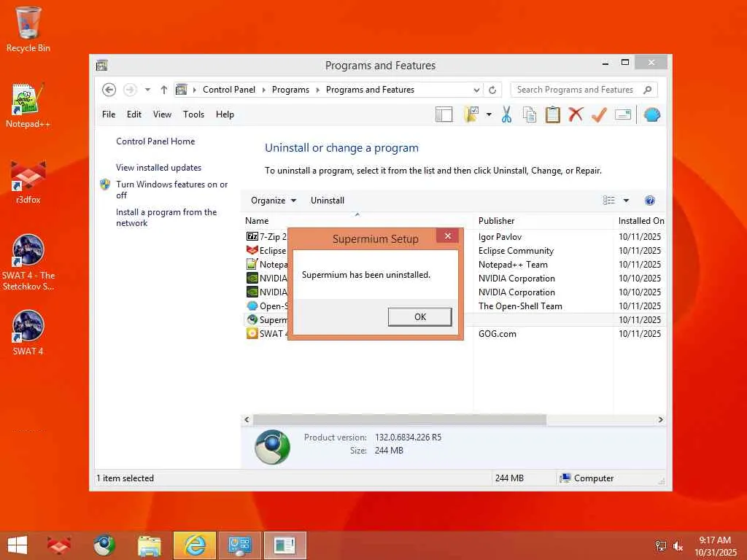The width and height of the screenshot is (747, 560).
Task: Change view with the view icon
Action: [609, 201]
